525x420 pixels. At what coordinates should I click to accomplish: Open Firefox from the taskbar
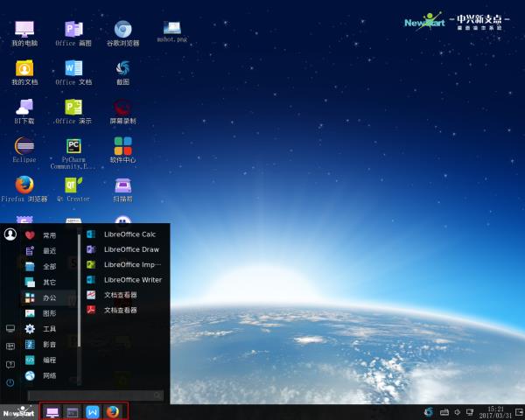[113, 411]
